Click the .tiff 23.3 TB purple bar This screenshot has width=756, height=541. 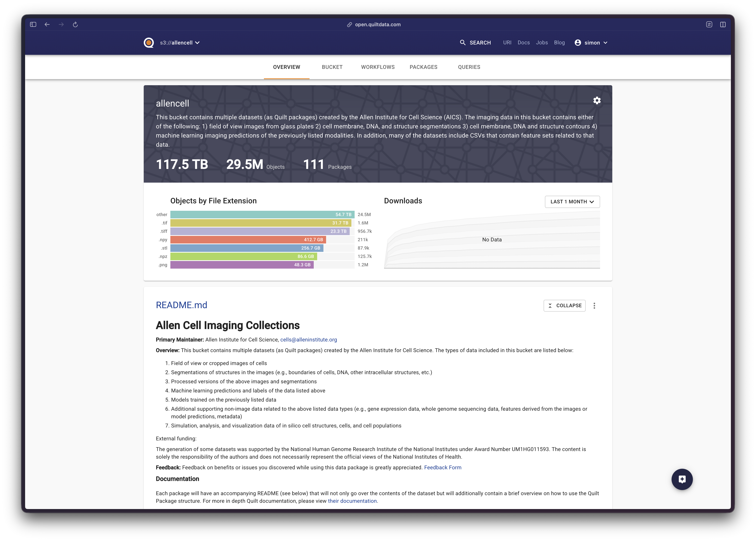260,231
